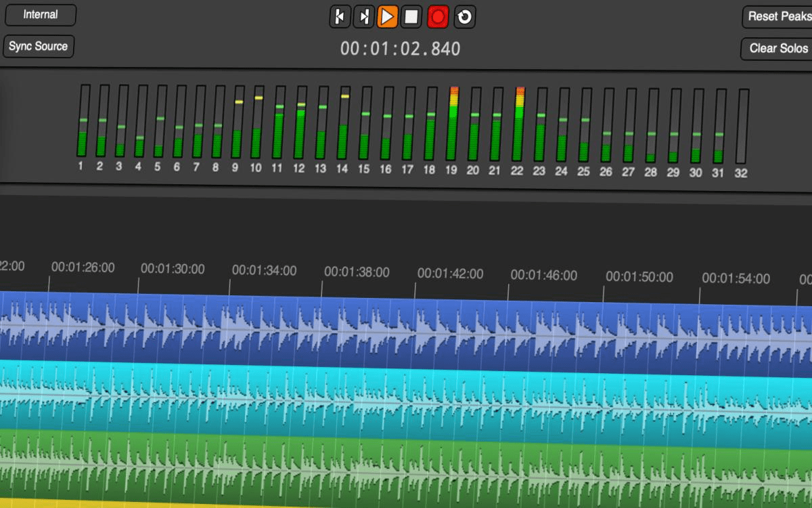Click the 00:01:02.840 time counter

(x=400, y=49)
